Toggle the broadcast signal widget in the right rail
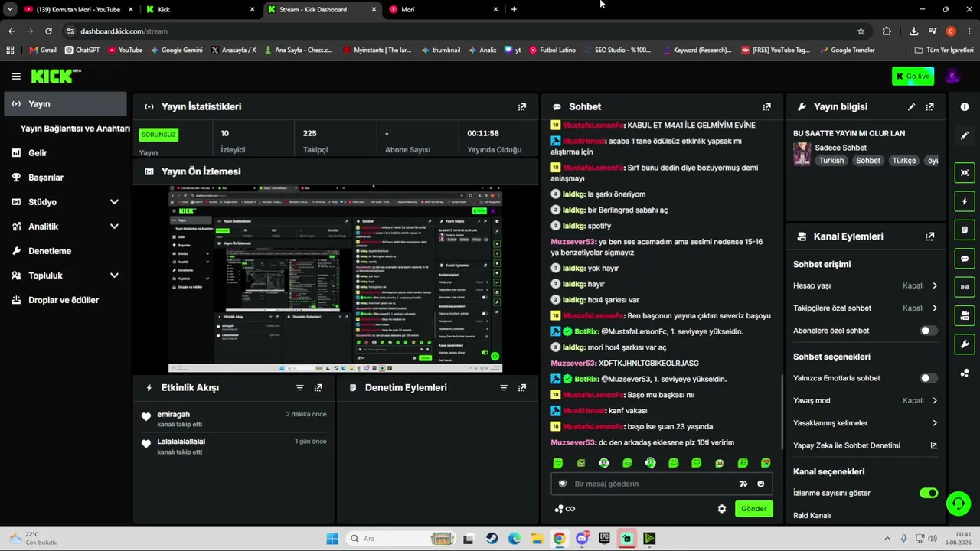 965,287
